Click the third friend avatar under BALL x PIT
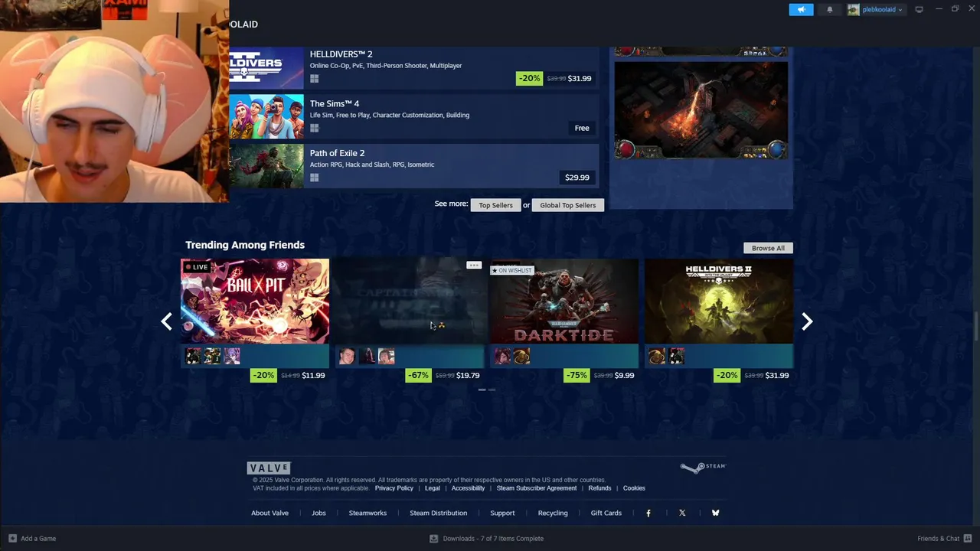This screenshot has width=980, height=551. click(x=232, y=356)
